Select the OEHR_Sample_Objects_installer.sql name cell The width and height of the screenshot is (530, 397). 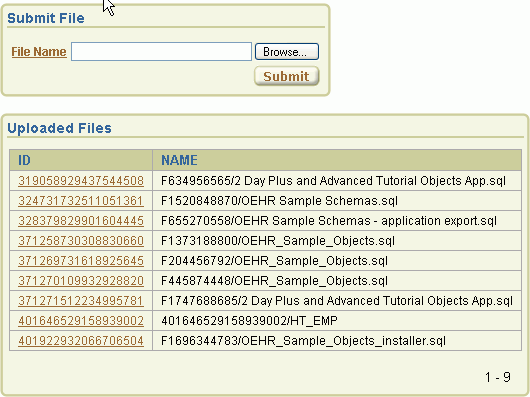(337, 340)
